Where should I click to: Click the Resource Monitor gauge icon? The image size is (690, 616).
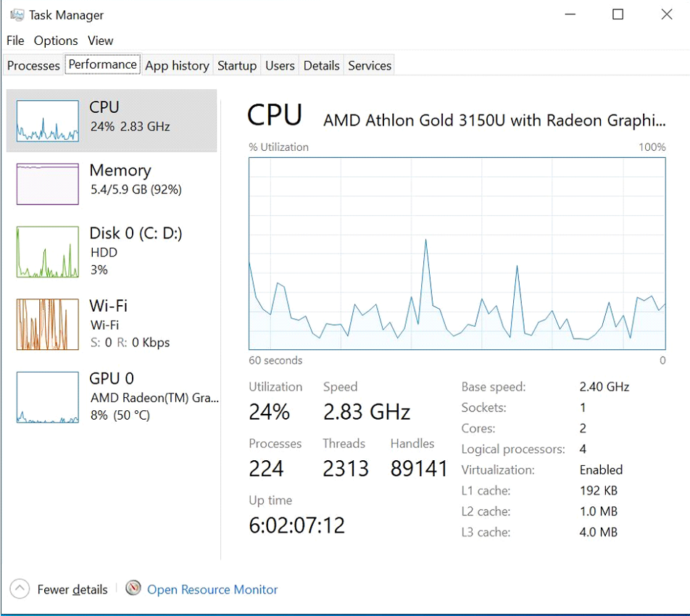[133, 588]
